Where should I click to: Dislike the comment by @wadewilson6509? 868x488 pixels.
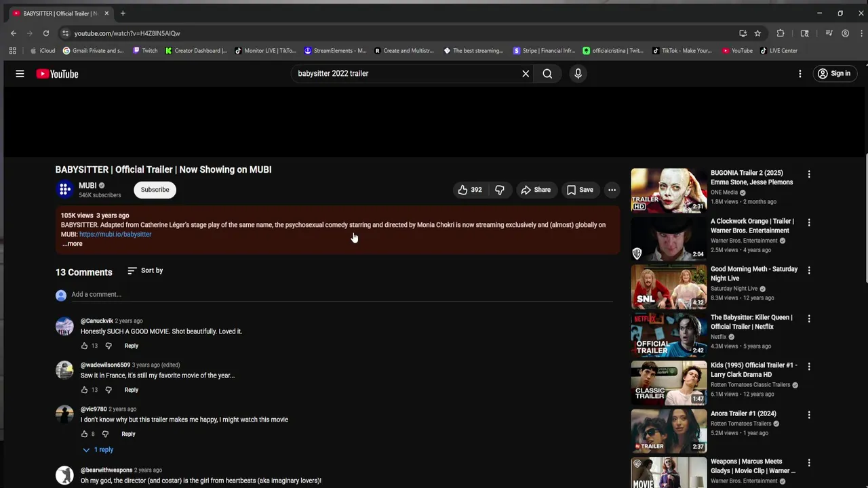coord(108,390)
